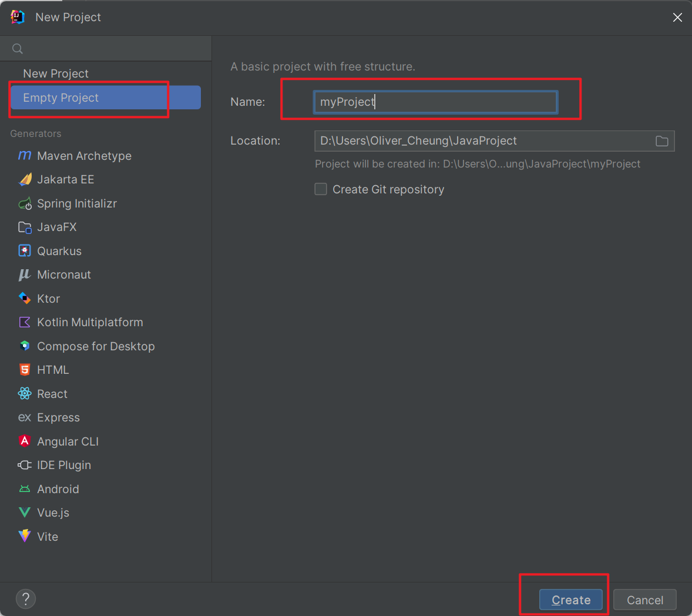Open help with question mark button

point(26,599)
